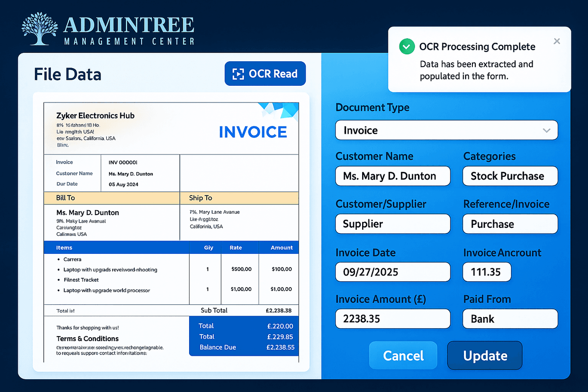Screen dimensions: 588x392
Task: Click the Zyker Electronics Hub company name
Action: tap(96, 116)
